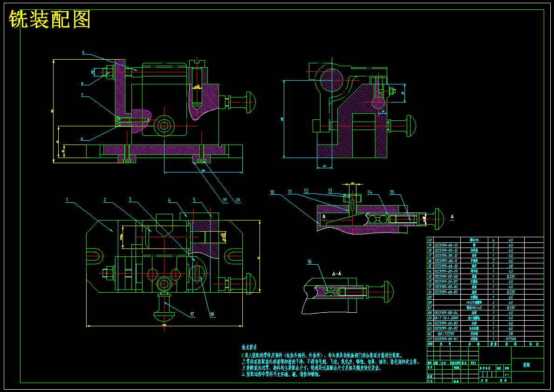Select balloon number 17 below plan view

[192, 314]
